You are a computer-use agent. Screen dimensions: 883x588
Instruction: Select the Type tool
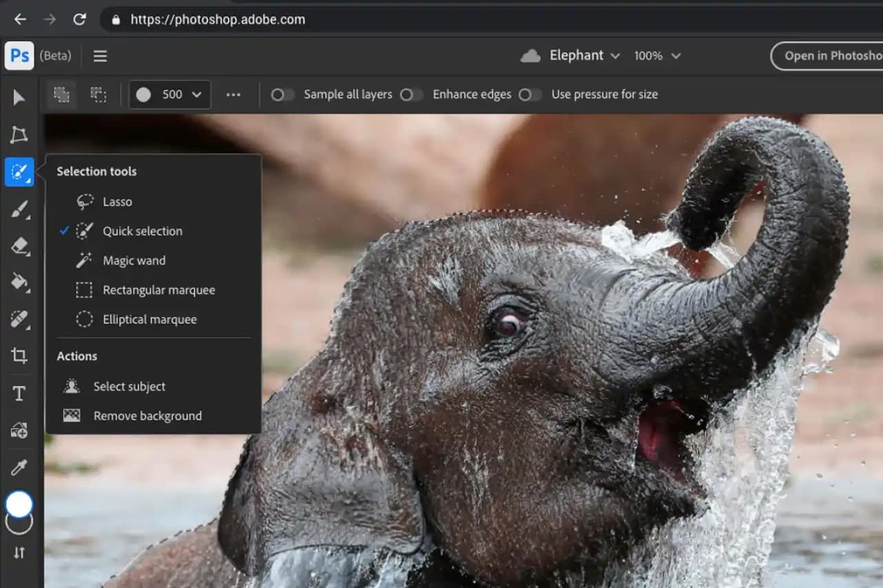[19, 393]
